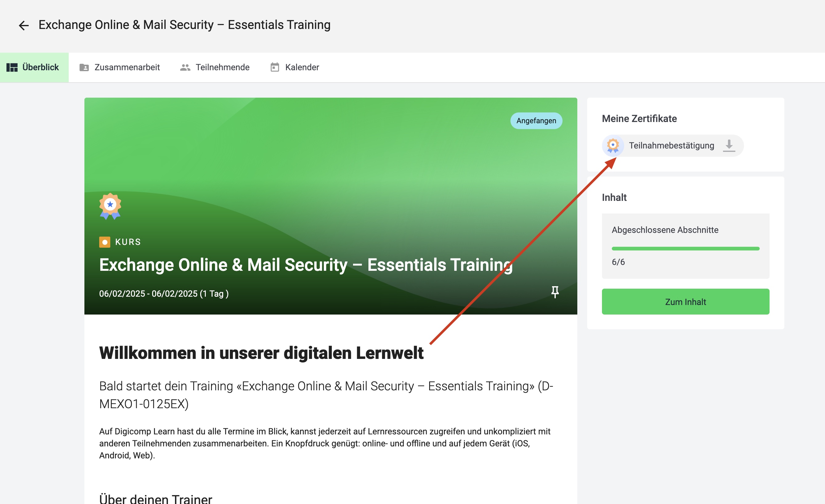Screen dimensions: 825x504
Task: Click the certificate badge icon beside Teilnahmebestätigung
Action: pyautogui.click(x=613, y=146)
